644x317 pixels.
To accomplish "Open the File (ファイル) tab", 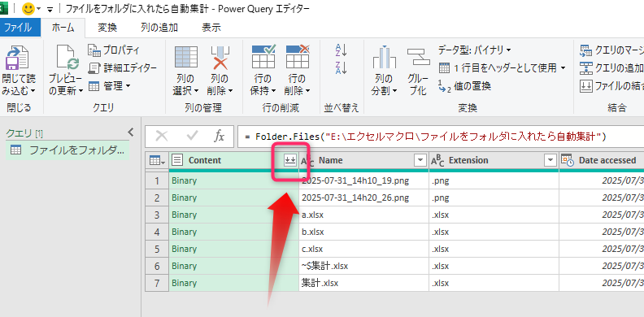I will pyautogui.click(x=18, y=28).
